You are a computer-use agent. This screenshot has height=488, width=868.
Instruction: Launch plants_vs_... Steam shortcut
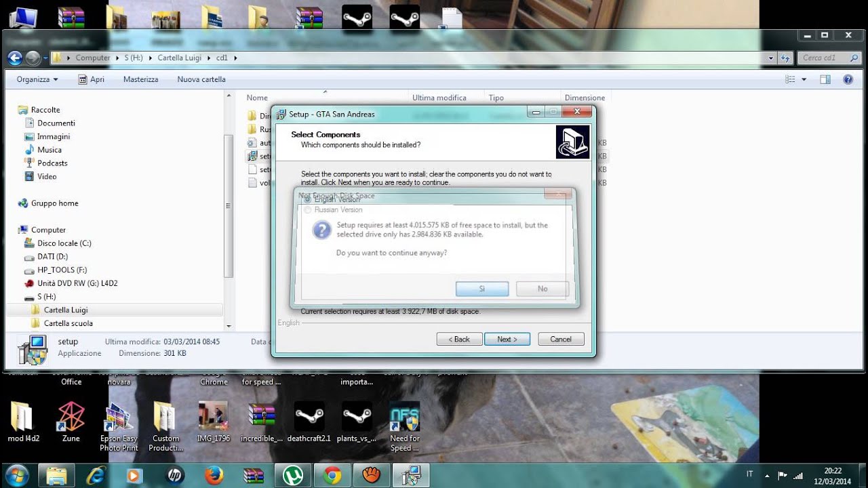pos(357,422)
